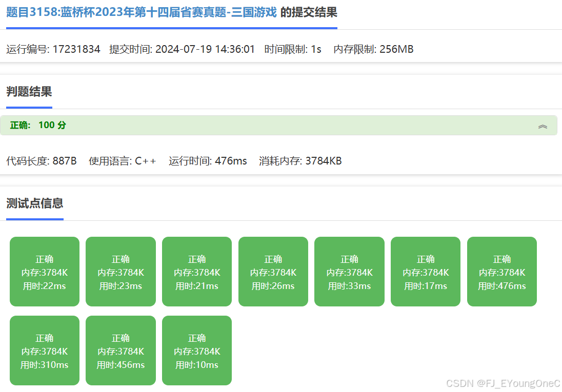Select the 测试点信息 section heading
562x392 pixels.
click(x=35, y=203)
